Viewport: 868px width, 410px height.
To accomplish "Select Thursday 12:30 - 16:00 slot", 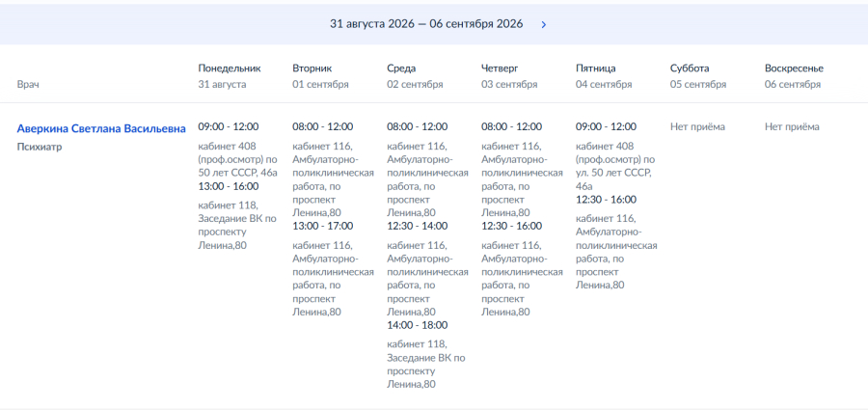I will point(511,226).
